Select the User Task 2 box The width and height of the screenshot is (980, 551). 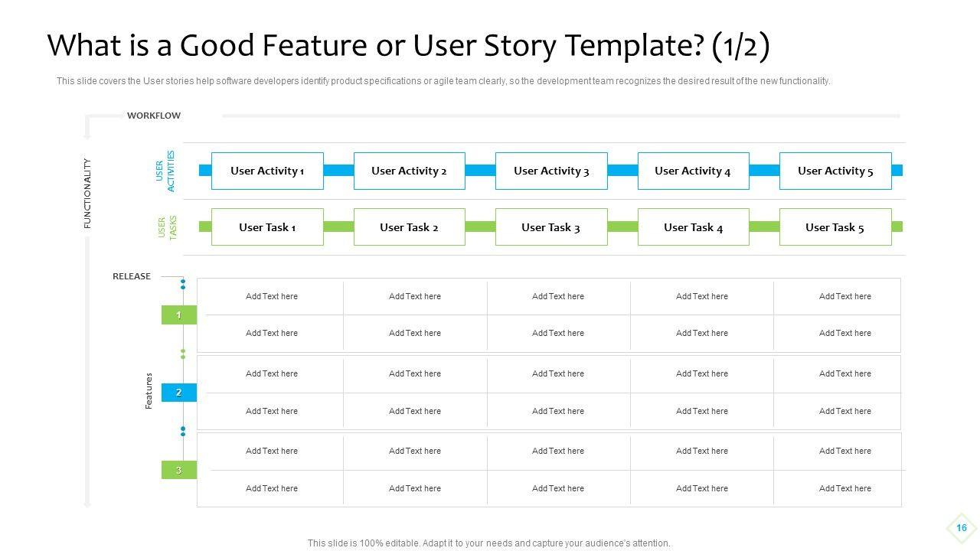click(x=409, y=227)
